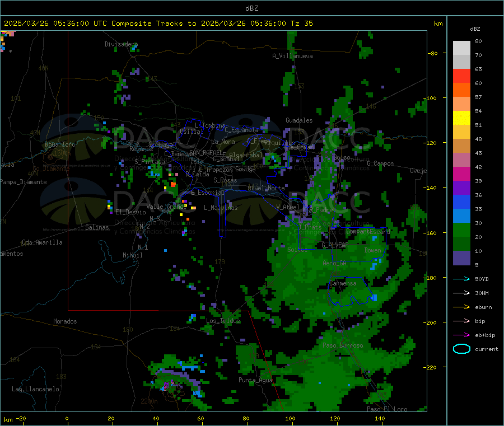Click the 'Agua_Toro' map label
Screen dimensions: 504x426
(60, 144)
